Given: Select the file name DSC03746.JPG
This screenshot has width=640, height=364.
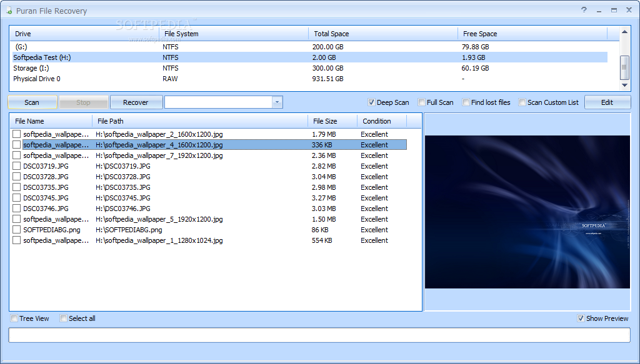Looking at the screenshot, I should point(46,209).
